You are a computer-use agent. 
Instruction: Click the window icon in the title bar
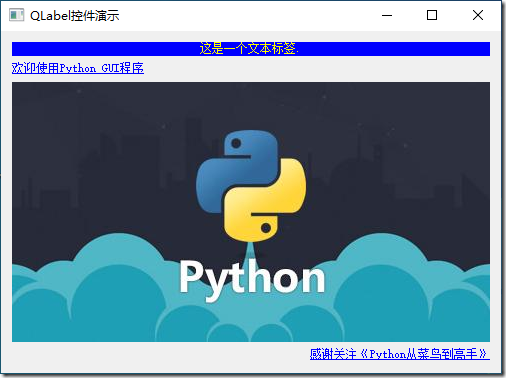(x=16, y=15)
